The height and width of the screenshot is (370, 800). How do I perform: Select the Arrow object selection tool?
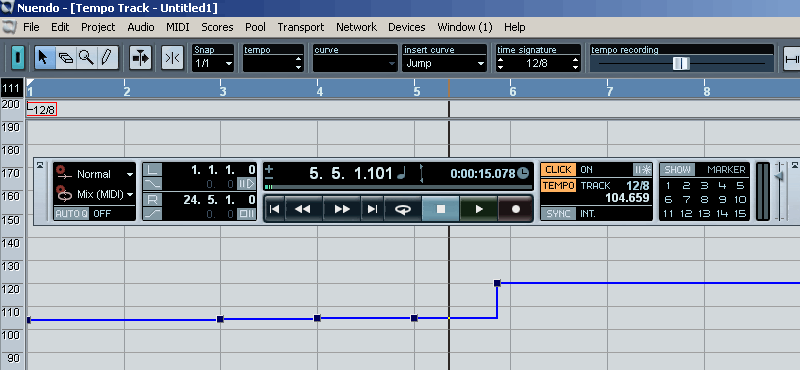[x=44, y=58]
